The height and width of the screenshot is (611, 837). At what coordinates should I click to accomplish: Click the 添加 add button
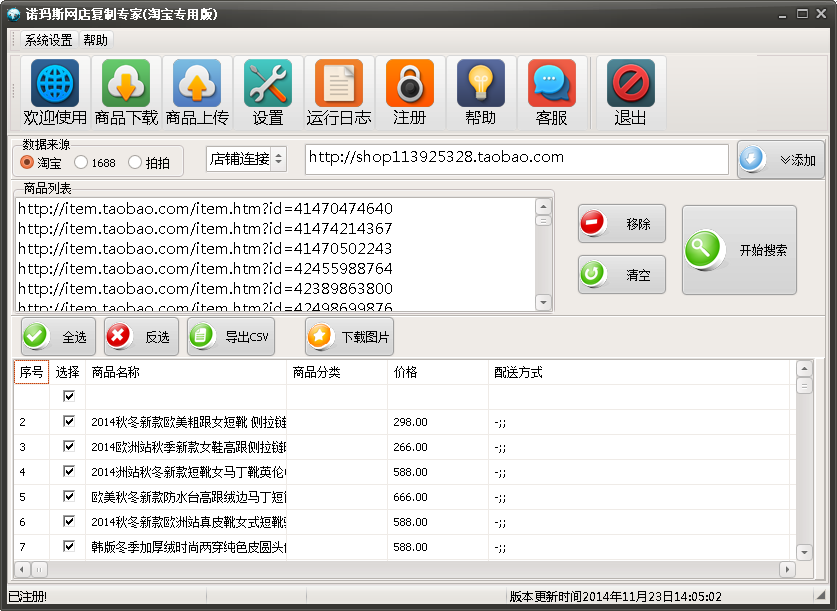point(780,159)
